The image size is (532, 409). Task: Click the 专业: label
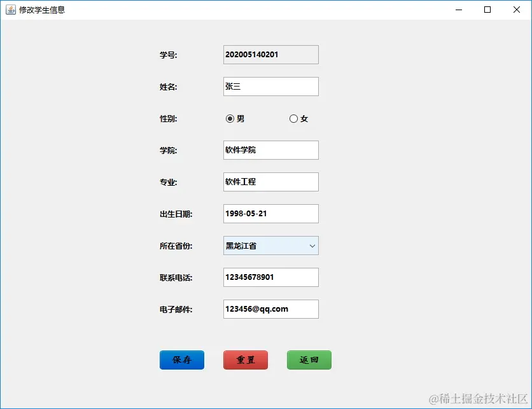coord(168,182)
